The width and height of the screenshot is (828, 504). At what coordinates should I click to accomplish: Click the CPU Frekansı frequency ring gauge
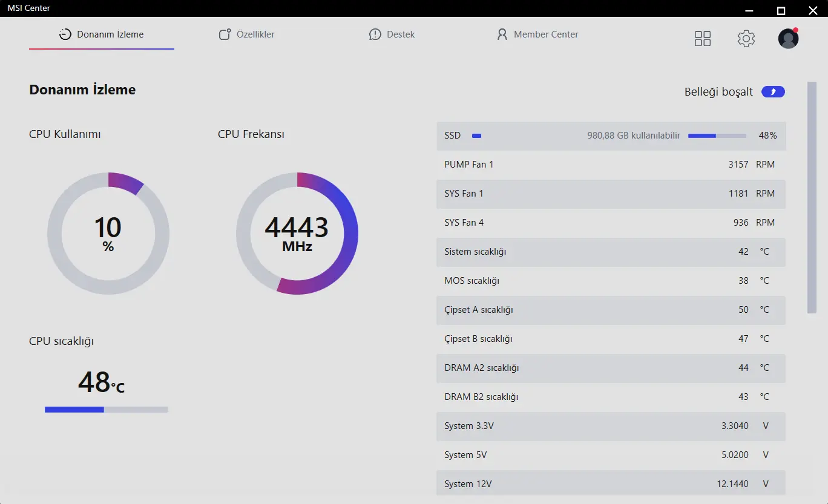[x=297, y=234]
